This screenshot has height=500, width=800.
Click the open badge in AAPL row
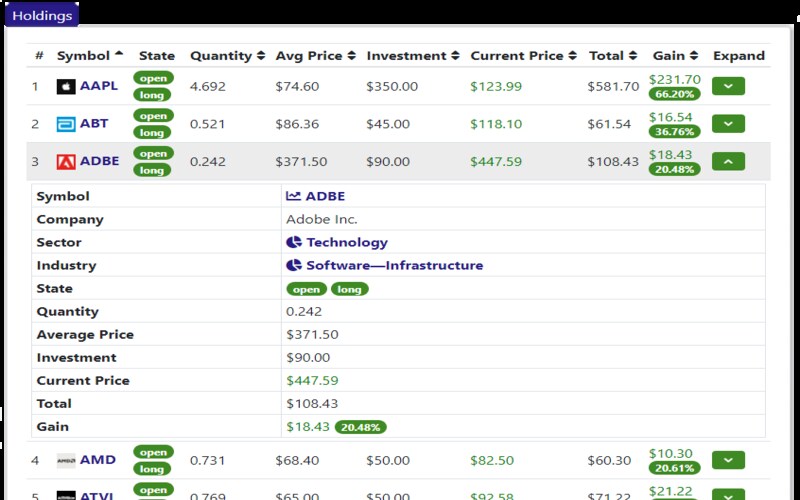(154, 78)
